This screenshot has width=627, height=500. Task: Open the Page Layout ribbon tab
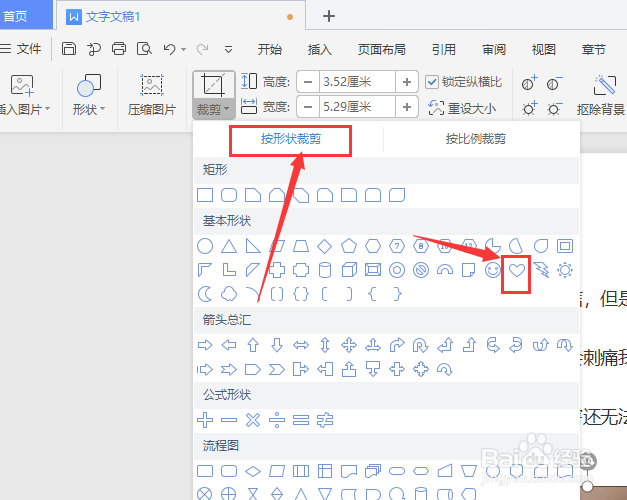click(381, 50)
